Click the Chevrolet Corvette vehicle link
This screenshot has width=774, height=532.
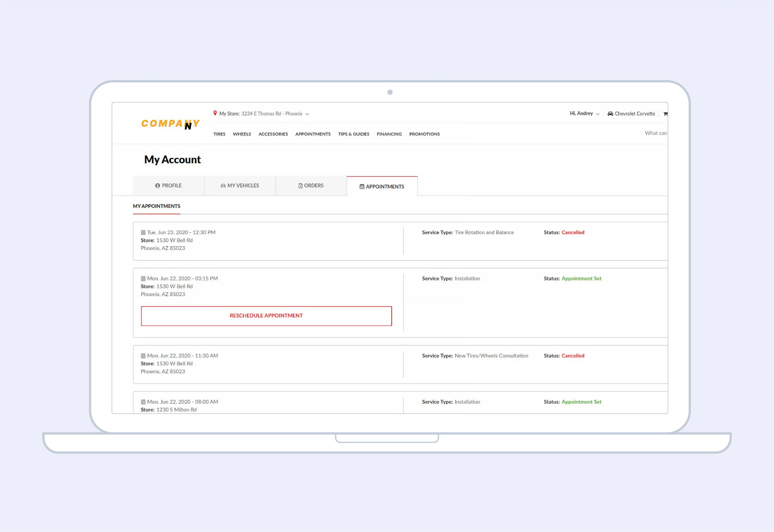pyautogui.click(x=635, y=114)
